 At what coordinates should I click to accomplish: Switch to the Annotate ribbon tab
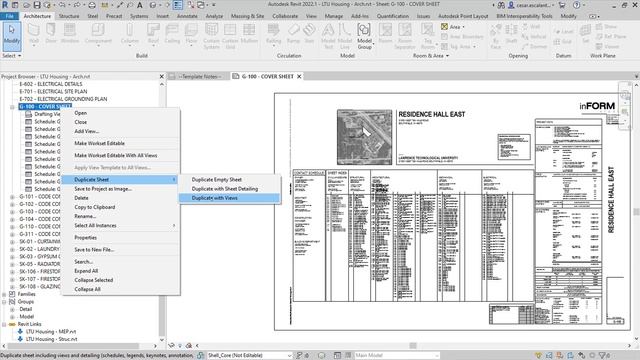pyautogui.click(x=187, y=16)
